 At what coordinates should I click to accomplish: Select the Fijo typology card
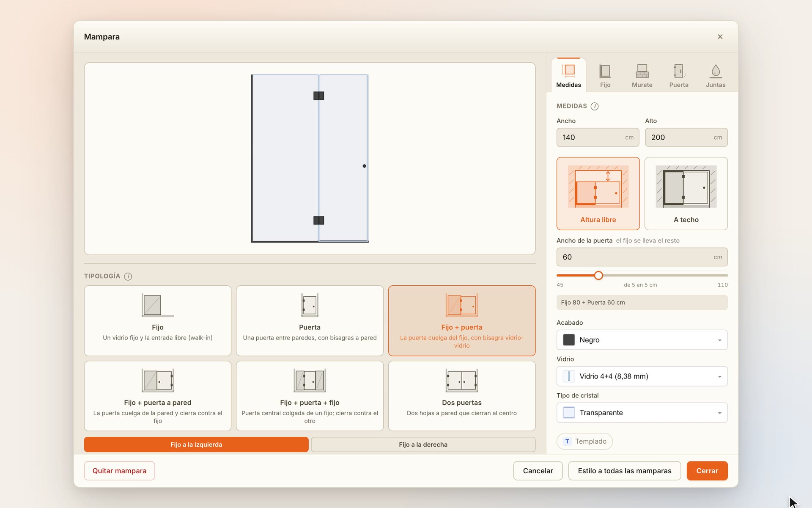coord(158,320)
